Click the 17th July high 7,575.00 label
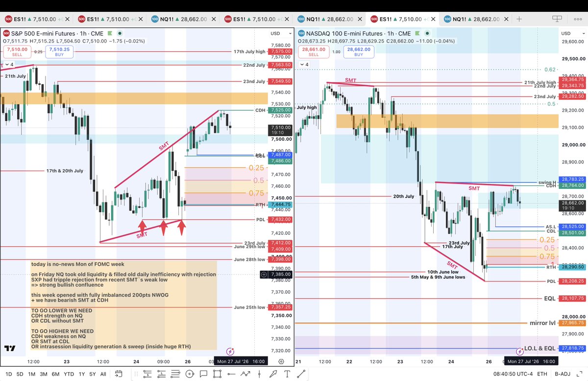The image size is (588, 381). [281, 51]
